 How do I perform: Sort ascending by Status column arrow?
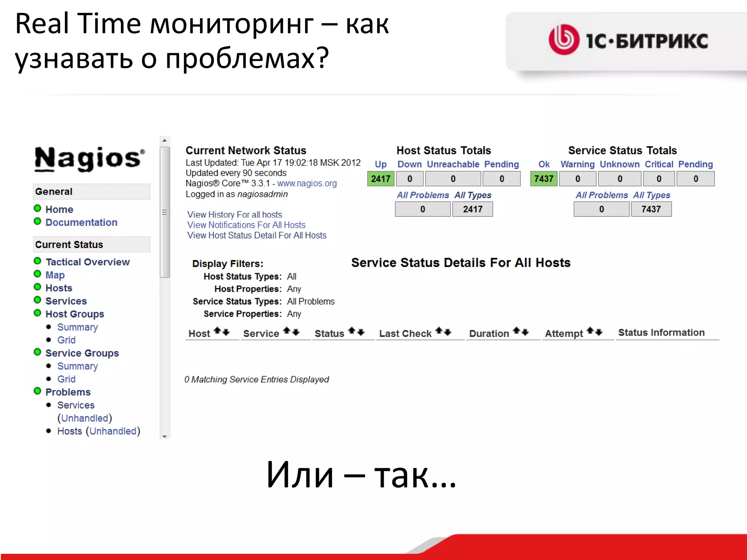point(352,331)
